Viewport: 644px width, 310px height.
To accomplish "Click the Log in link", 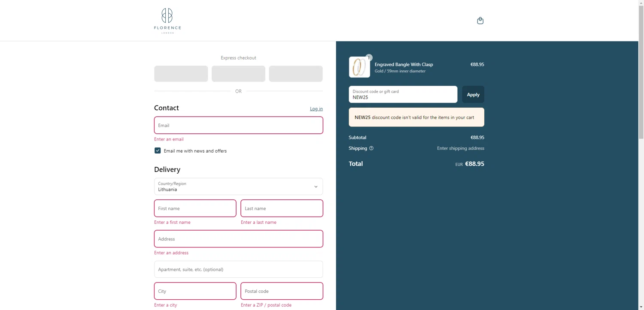I will tap(316, 109).
